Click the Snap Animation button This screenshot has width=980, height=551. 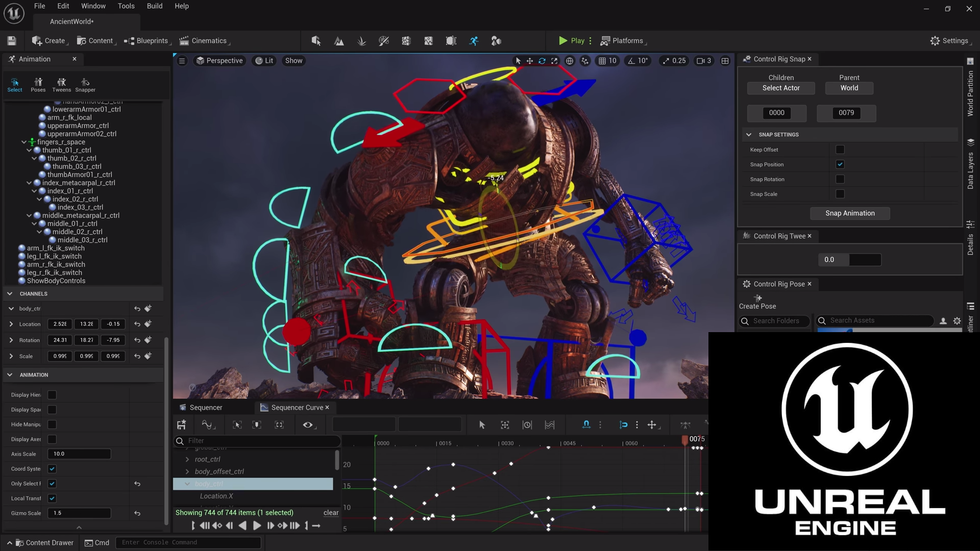[850, 213]
